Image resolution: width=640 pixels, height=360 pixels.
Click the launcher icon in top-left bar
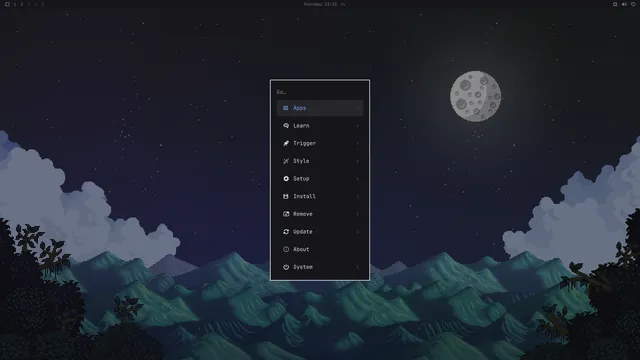tap(7, 4)
